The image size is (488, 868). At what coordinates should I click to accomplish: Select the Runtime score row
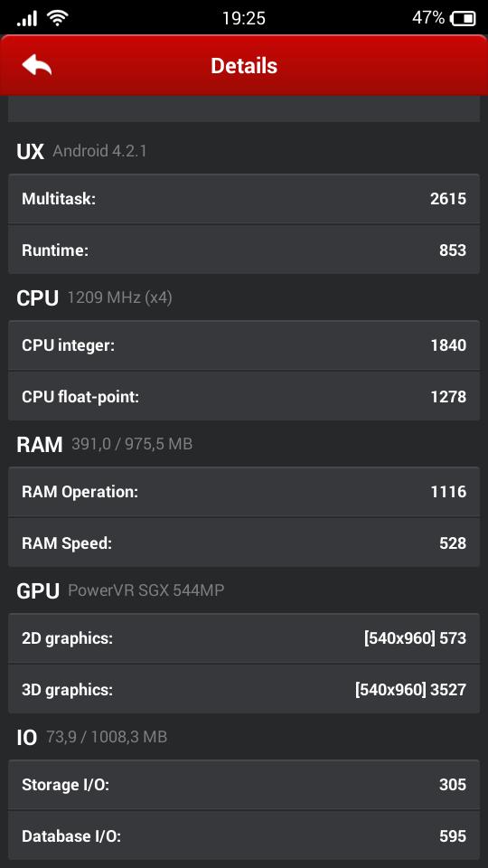point(244,250)
